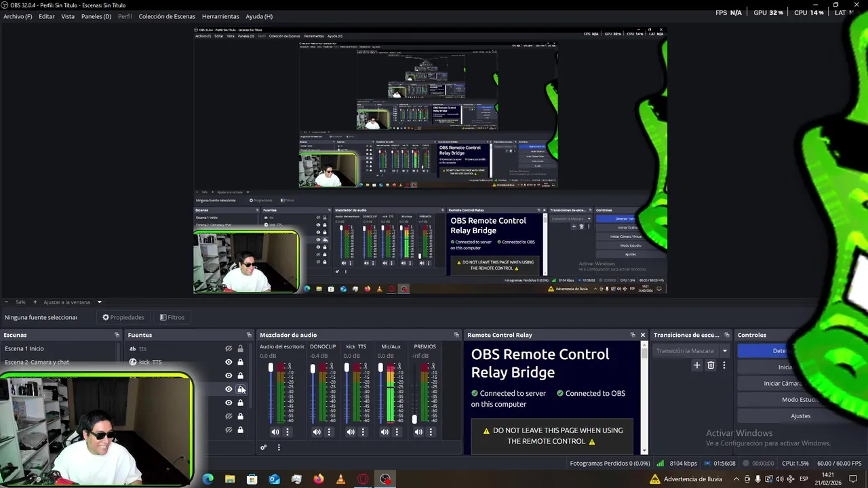Open options menu for PREMIOS channel
This screenshot has height=488, width=868.
[431, 432]
